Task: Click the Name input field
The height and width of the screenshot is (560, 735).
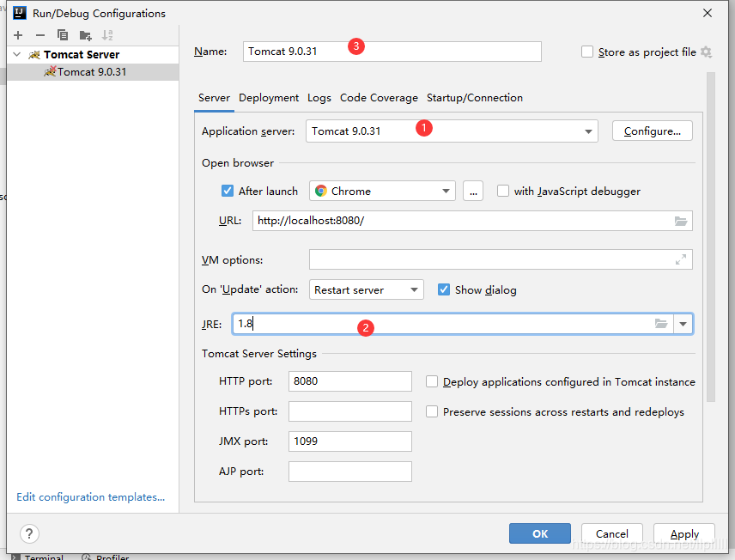Action: pos(392,52)
